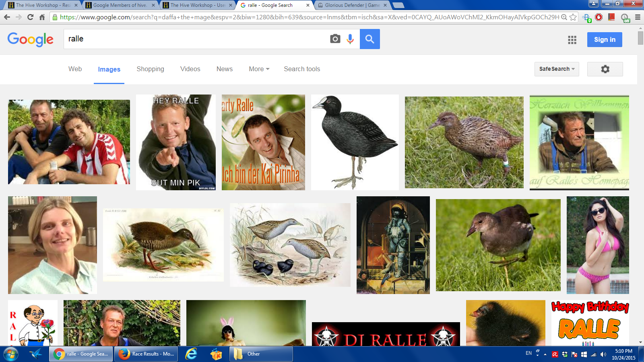Reload the page with the refresh icon
This screenshot has width=644, height=362.
pos(30,17)
